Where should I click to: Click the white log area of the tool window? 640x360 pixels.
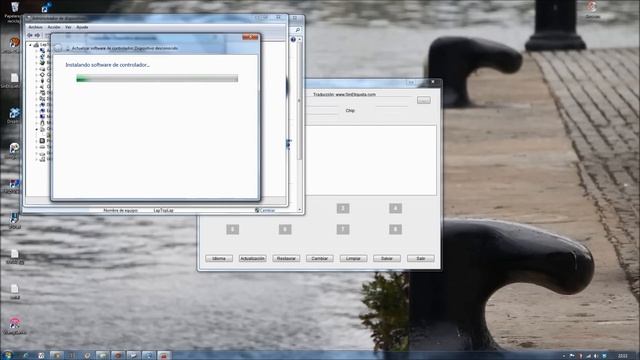coord(371,160)
